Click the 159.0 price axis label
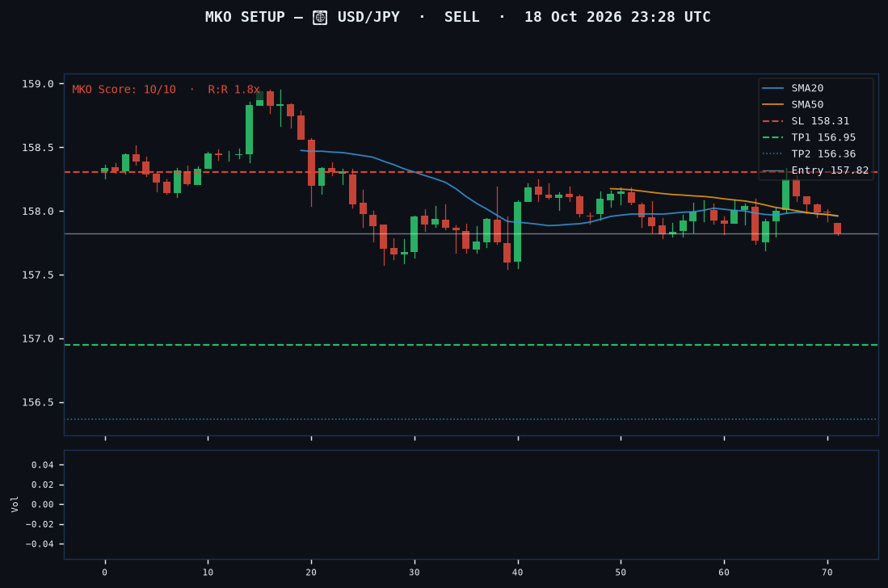The image size is (888, 588). tap(38, 84)
